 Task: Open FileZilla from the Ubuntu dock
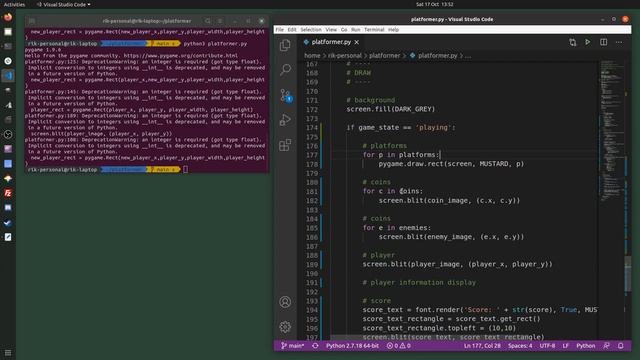[8, 193]
